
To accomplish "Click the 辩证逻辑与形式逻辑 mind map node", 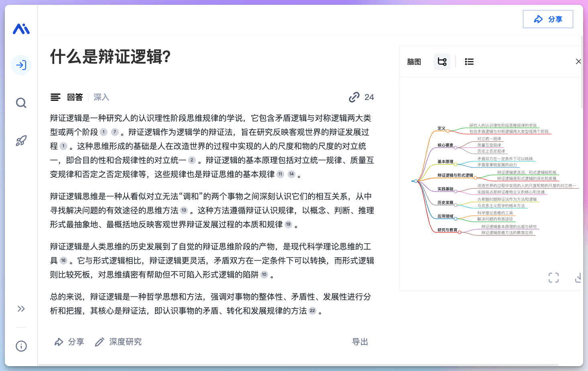I will [455, 175].
